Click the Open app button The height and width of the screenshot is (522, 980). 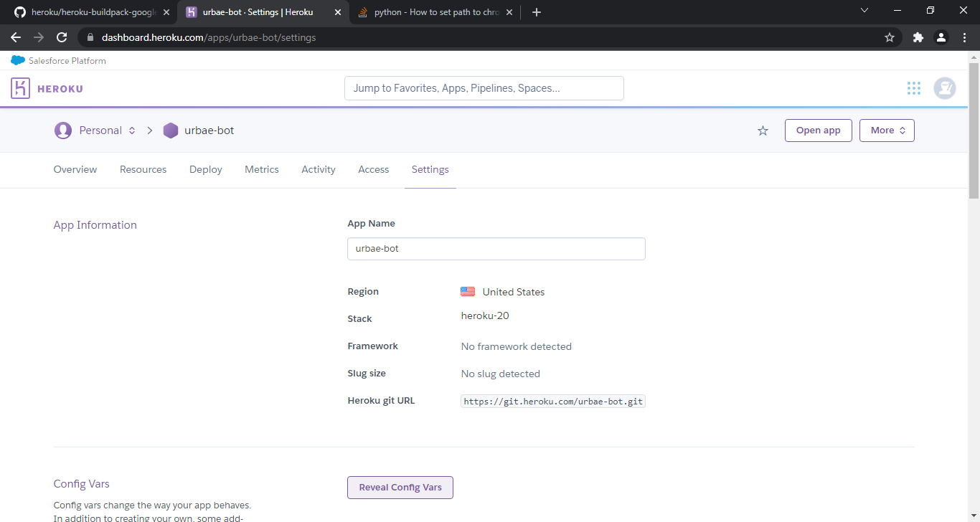click(818, 130)
